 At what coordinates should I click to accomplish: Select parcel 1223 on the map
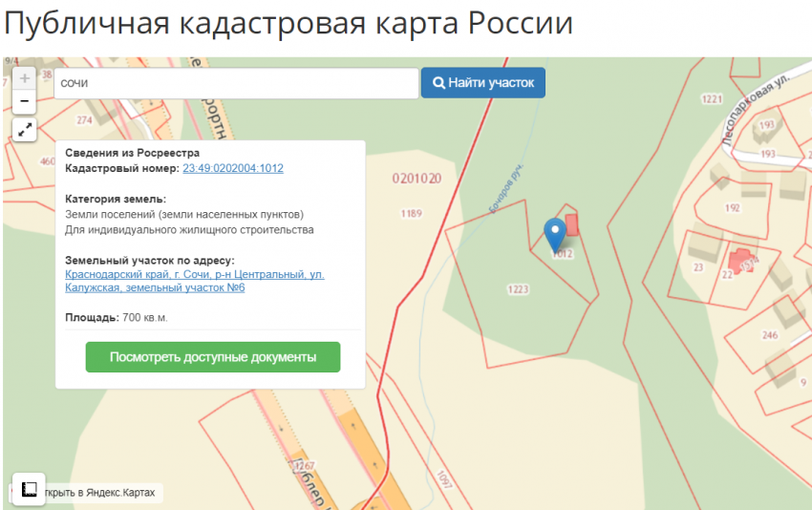tap(518, 288)
